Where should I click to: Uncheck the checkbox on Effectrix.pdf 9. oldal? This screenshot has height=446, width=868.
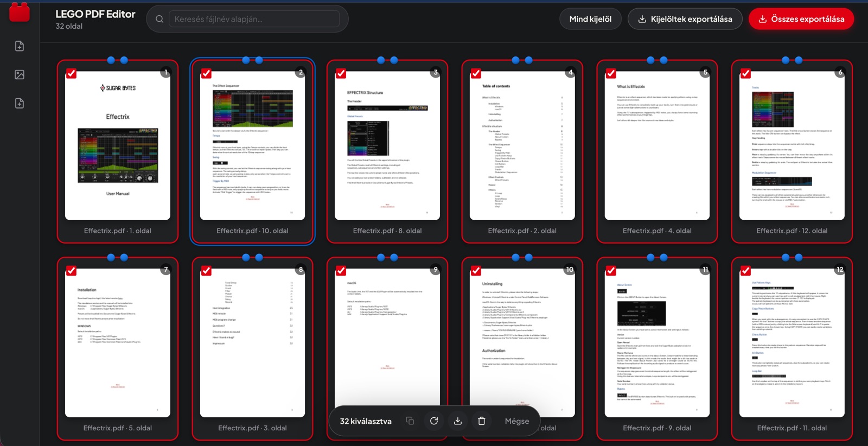611,271
